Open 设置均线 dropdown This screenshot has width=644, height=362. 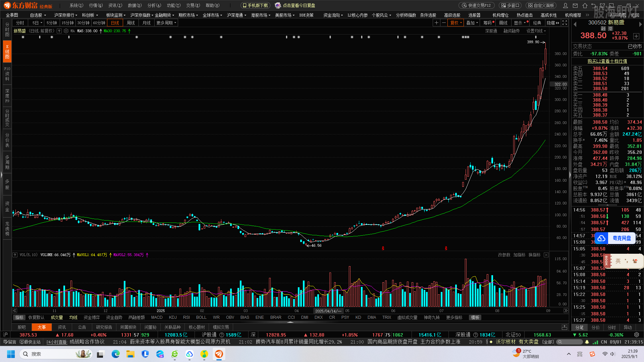(536, 31)
